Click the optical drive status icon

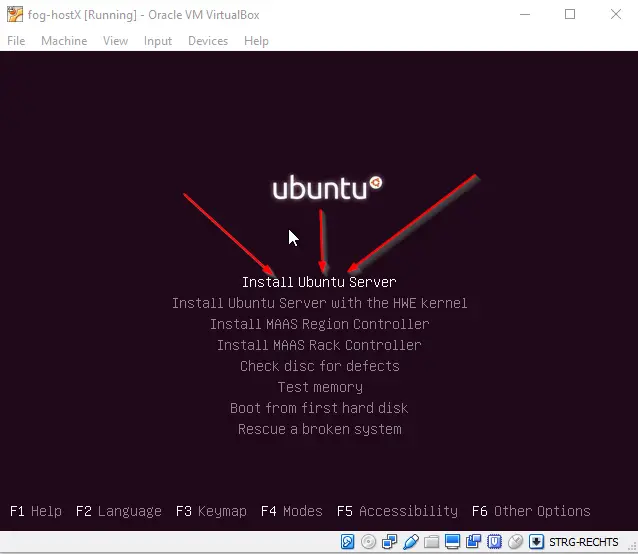coord(368,541)
